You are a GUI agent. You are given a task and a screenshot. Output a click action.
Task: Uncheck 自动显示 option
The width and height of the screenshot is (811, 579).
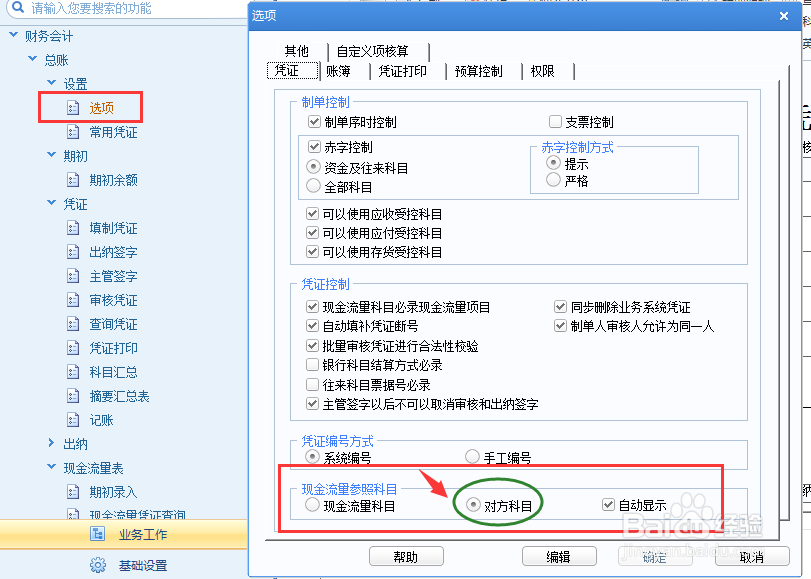[x=609, y=505]
